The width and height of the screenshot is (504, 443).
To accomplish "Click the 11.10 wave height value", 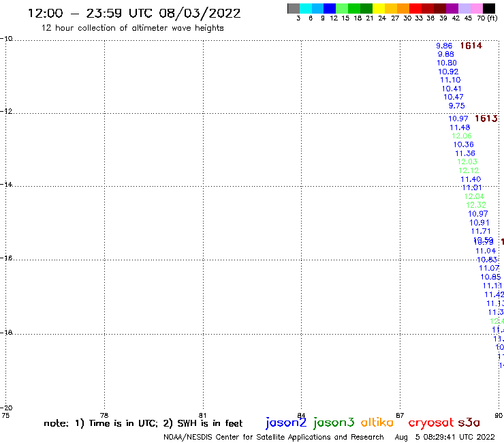I will point(450,80).
